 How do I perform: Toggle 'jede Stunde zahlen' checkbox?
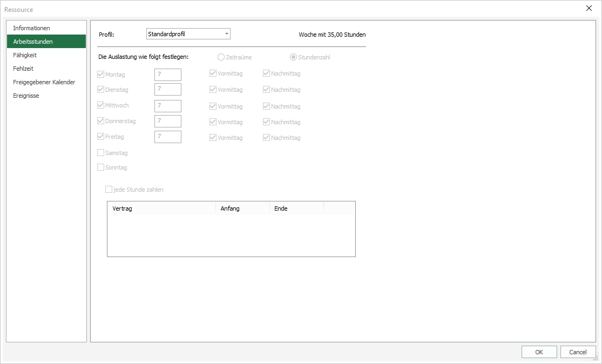[x=109, y=190]
